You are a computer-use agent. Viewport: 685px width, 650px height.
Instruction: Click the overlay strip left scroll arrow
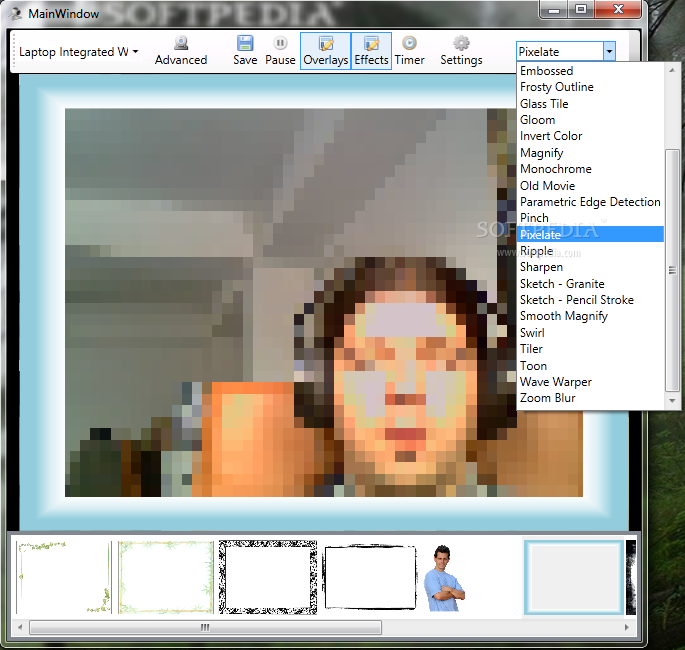coord(20,627)
